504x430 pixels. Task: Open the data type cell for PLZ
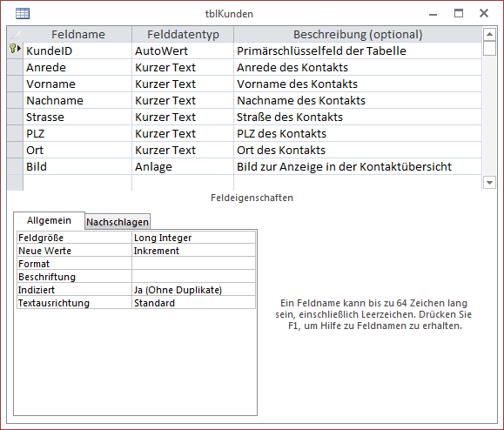pos(183,134)
